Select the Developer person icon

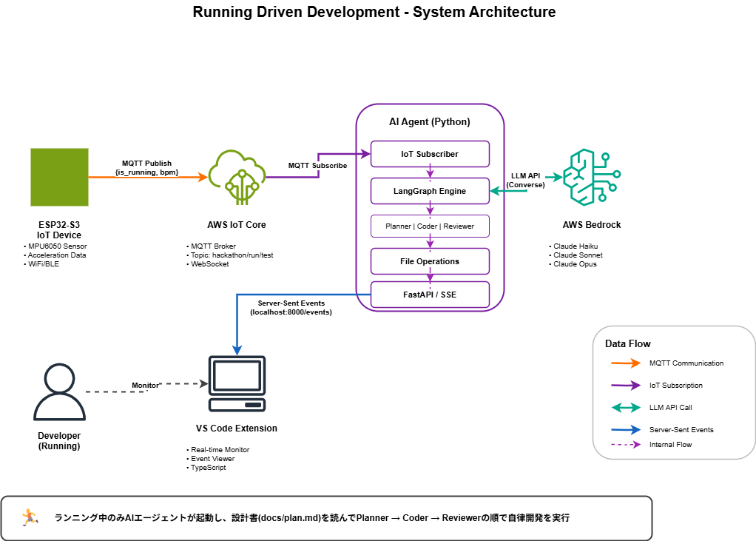coord(59,392)
